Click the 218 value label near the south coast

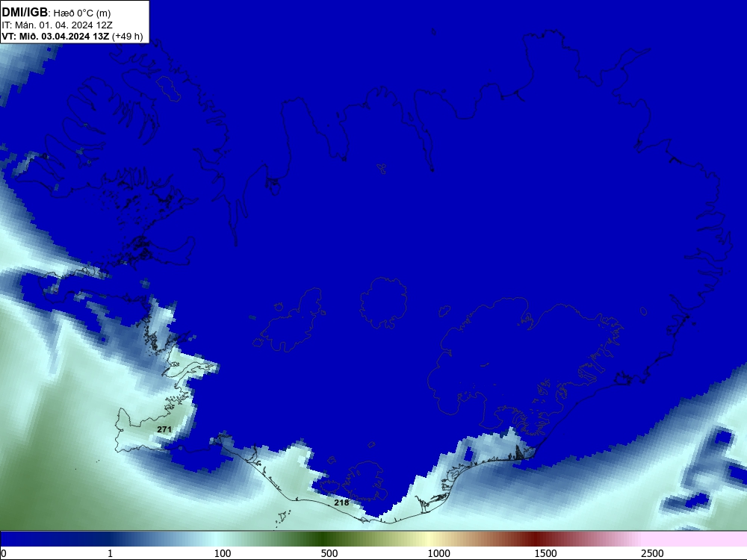[341, 503]
